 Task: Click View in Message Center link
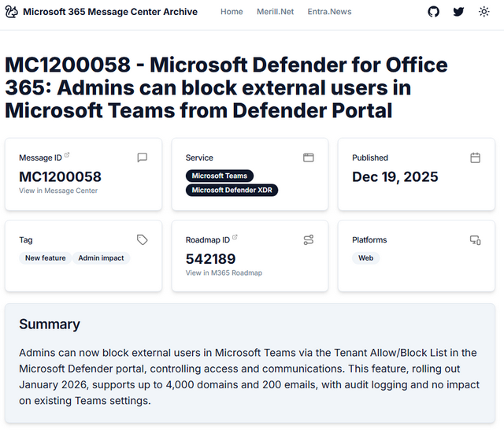[58, 191]
